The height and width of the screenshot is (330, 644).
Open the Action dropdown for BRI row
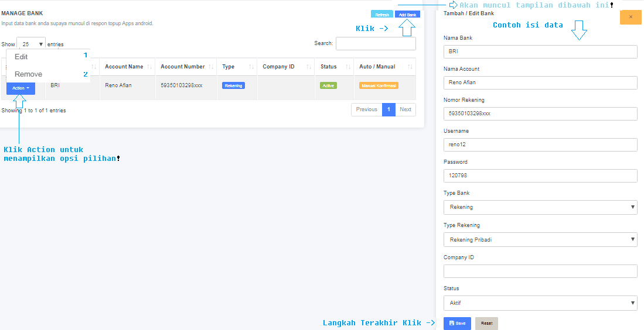21,88
